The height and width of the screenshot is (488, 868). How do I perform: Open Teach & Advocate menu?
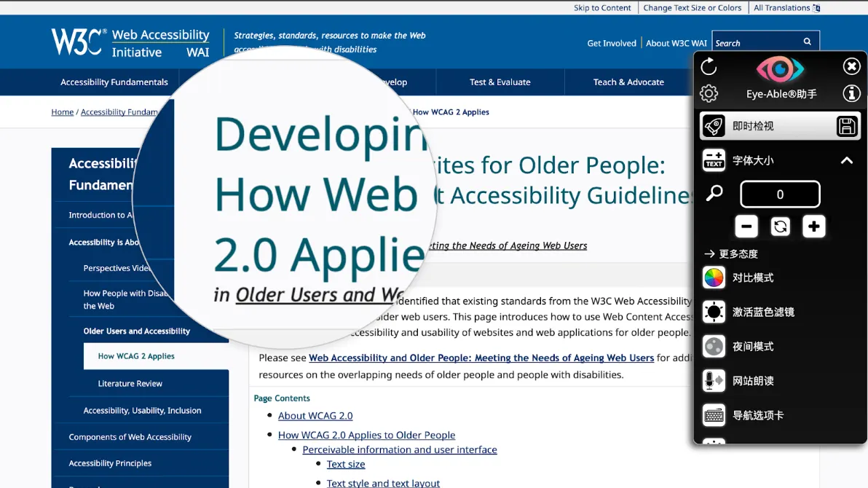628,82
